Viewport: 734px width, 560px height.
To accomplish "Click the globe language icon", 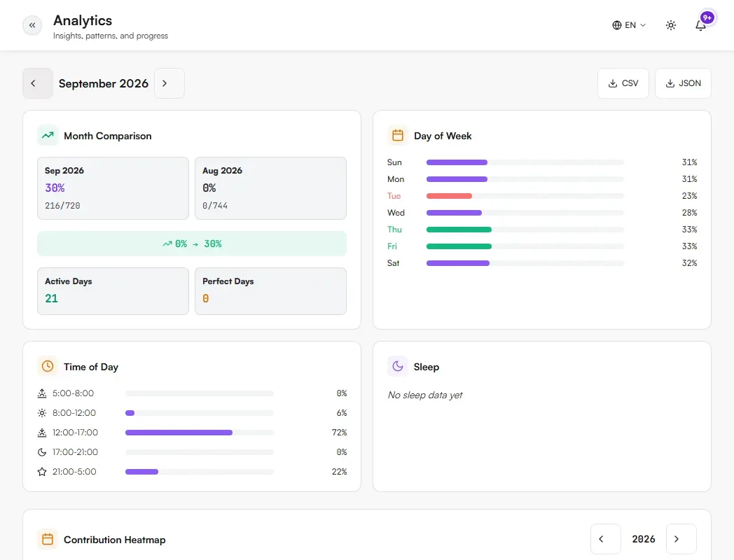I will coord(617,25).
